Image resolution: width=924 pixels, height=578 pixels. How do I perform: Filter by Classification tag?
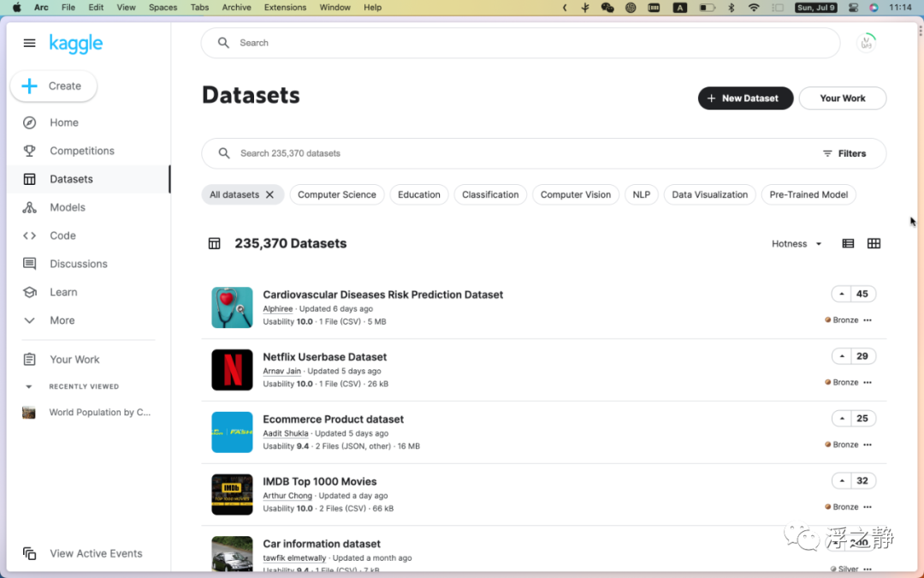(x=490, y=194)
